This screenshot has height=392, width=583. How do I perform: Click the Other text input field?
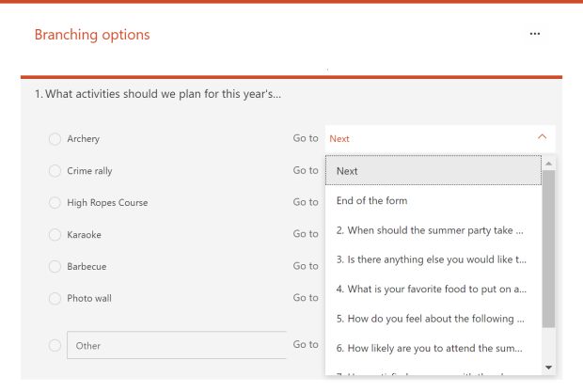tap(177, 346)
